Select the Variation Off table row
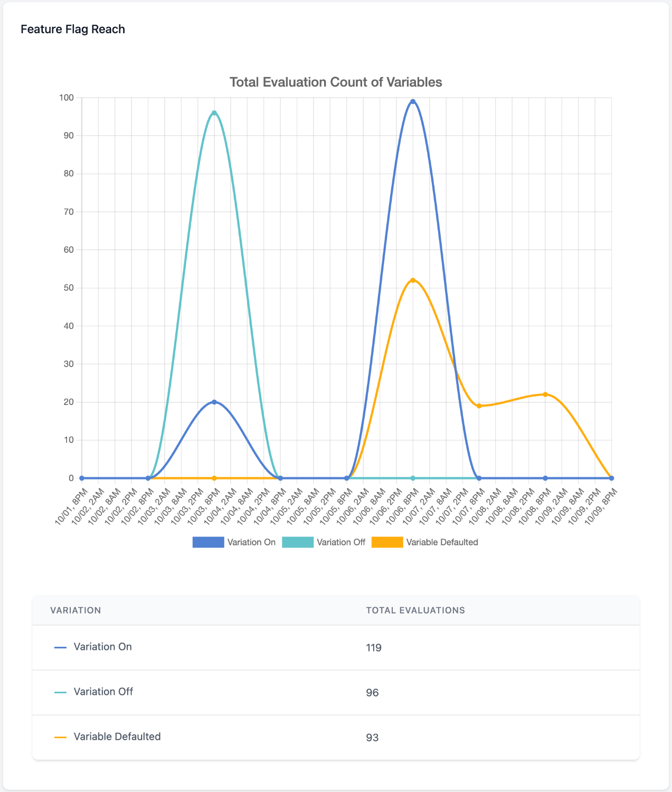The image size is (672, 792). click(x=336, y=692)
